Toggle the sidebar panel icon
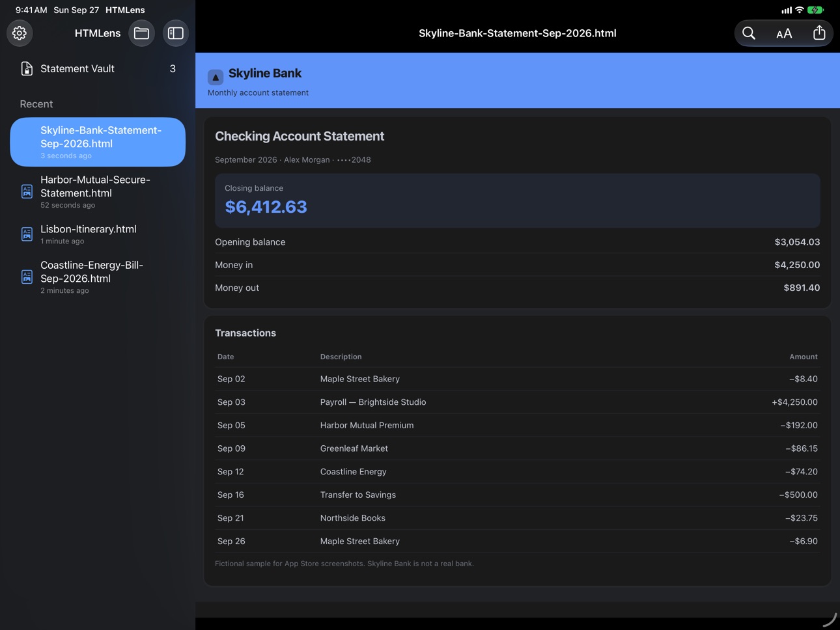Viewport: 840px width, 630px height. (176, 33)
